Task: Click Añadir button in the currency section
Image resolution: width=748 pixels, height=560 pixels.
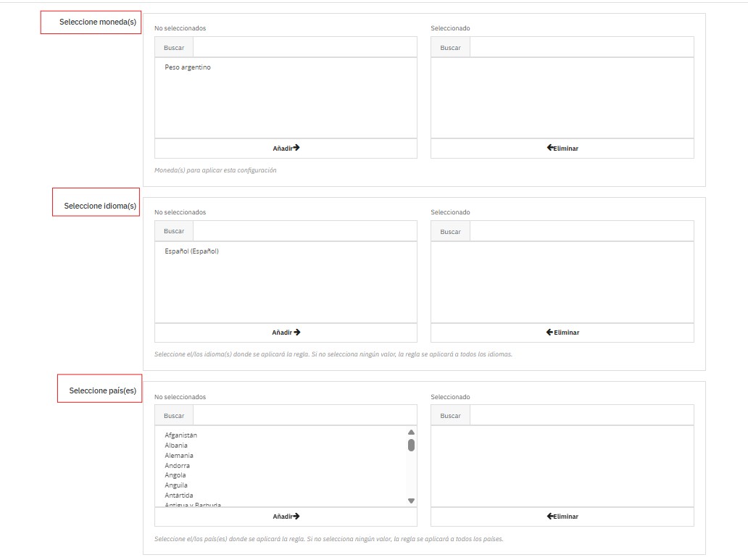Action: (x=286, y=148)
